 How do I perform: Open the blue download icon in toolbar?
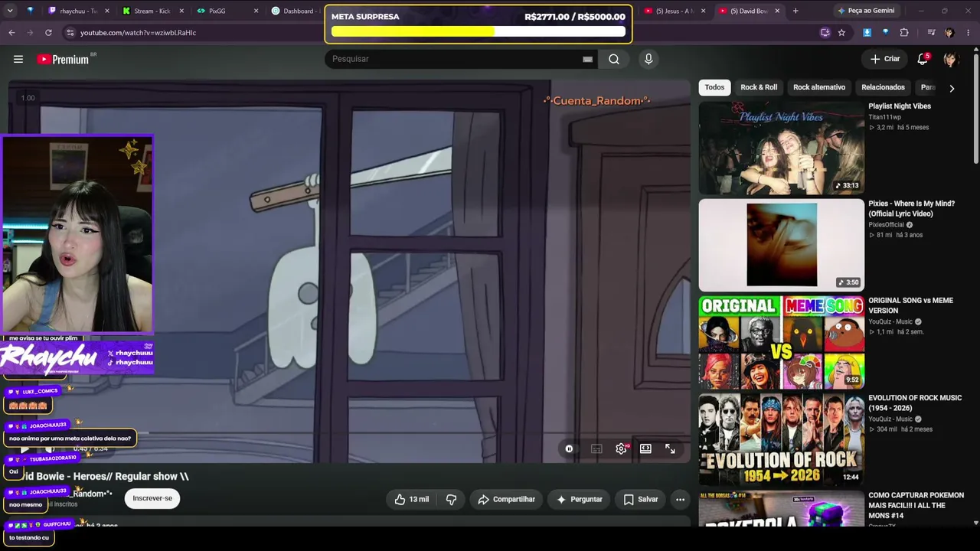point(867,33)
